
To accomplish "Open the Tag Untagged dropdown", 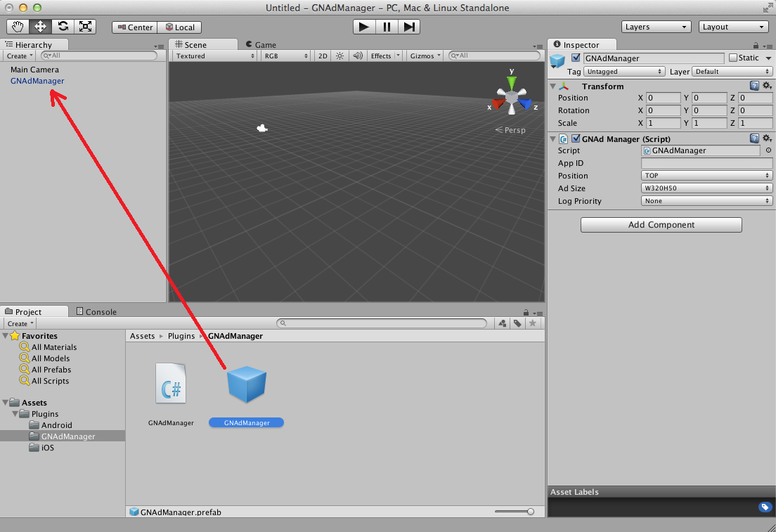I will [x=624, y=72].
